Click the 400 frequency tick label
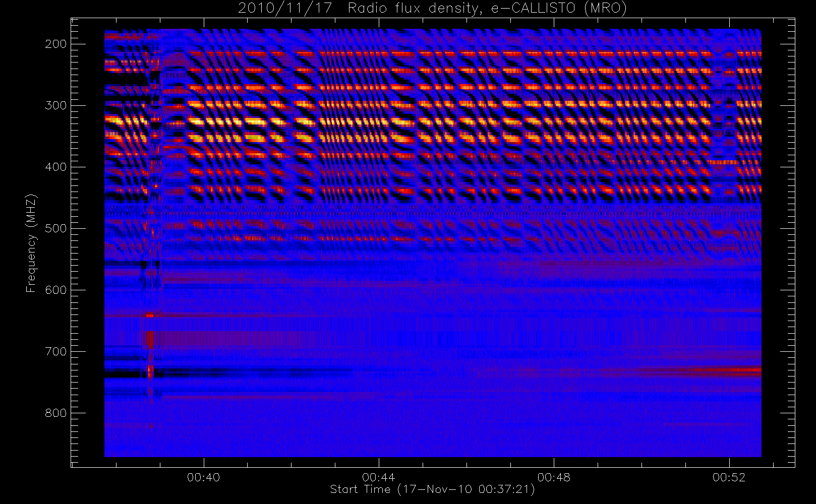 55,167
